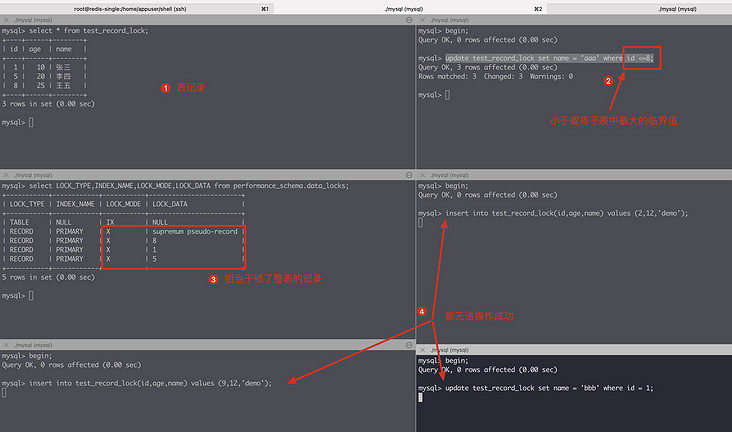This screenshot has height=432, width=732.
Task: Click the 'age' column header
Action: click(x=35, y=49)
